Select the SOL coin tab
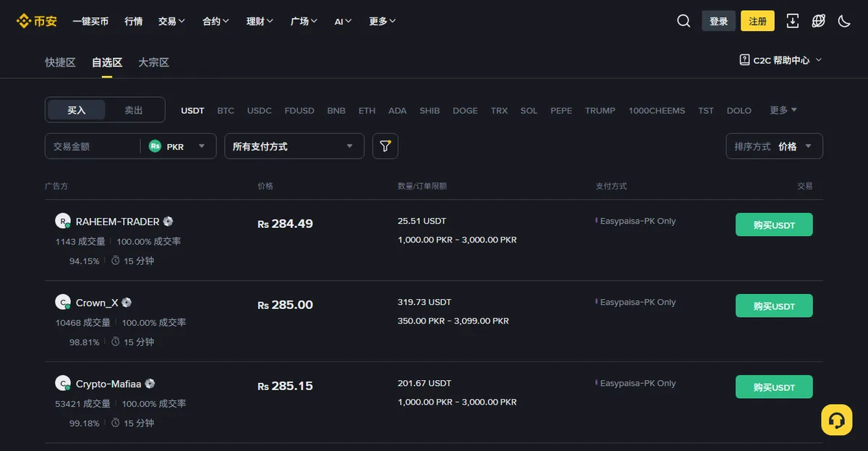Viewport: 868px width, 451px height. (529, 111)
